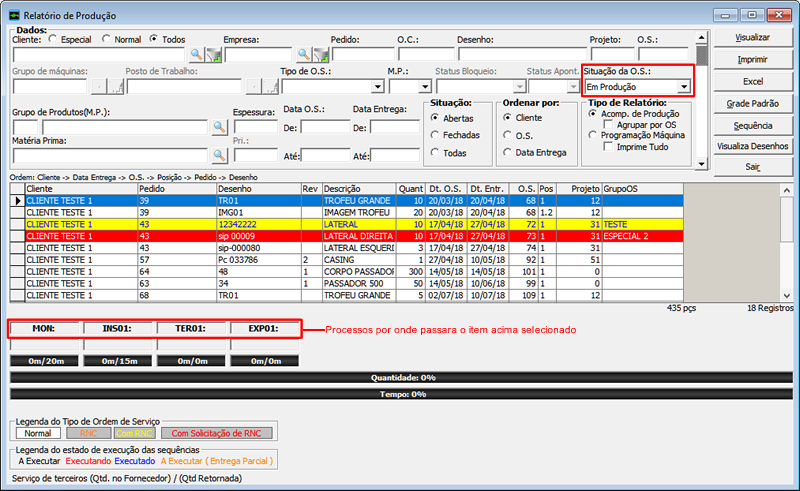Click the Sair button
This screenshot has height=491, width=800.
pos(753,167)
